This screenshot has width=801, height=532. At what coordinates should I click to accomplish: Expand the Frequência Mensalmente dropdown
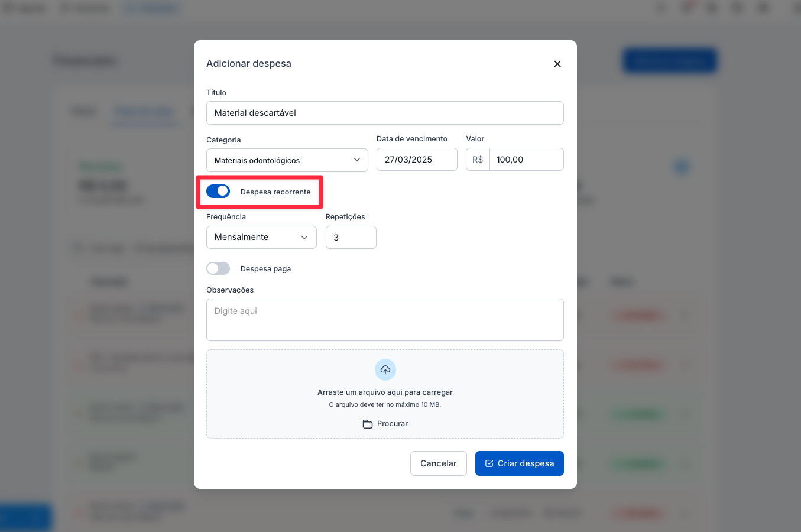click(261, 238)
